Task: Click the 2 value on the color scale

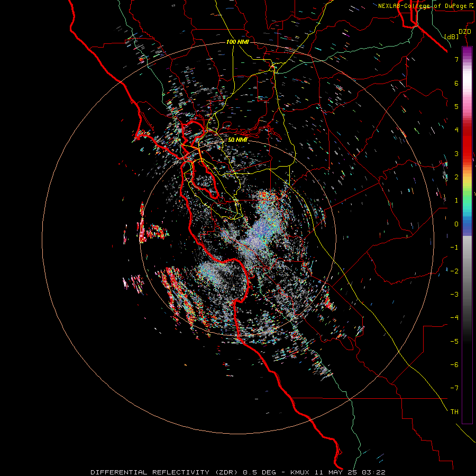Action: coord(456,177)
